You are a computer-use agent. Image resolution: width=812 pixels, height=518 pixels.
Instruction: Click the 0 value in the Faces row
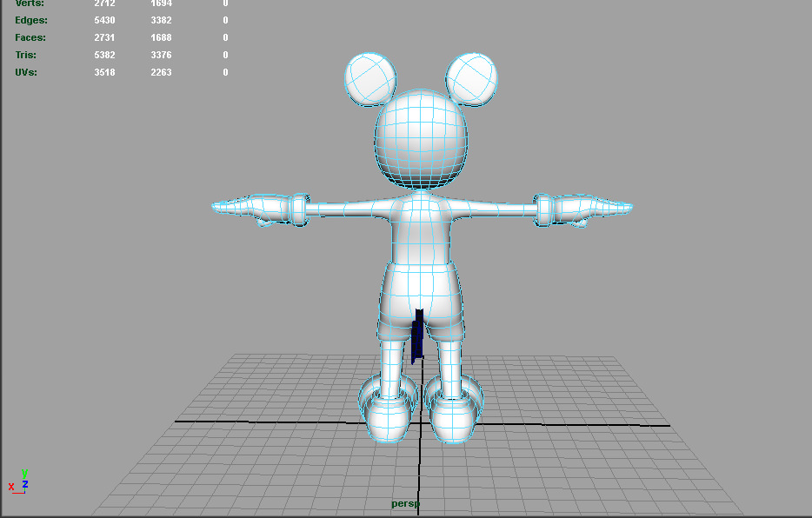[x=225, y=37]
